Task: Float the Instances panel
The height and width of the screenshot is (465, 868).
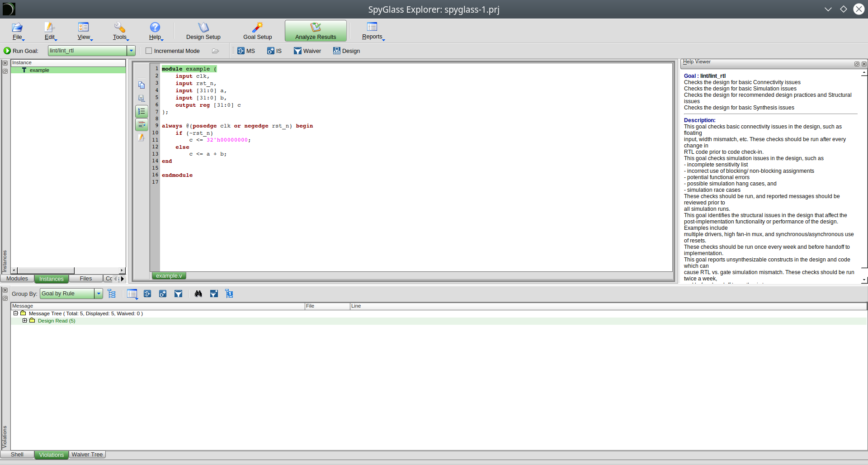Action: [5, 71]
